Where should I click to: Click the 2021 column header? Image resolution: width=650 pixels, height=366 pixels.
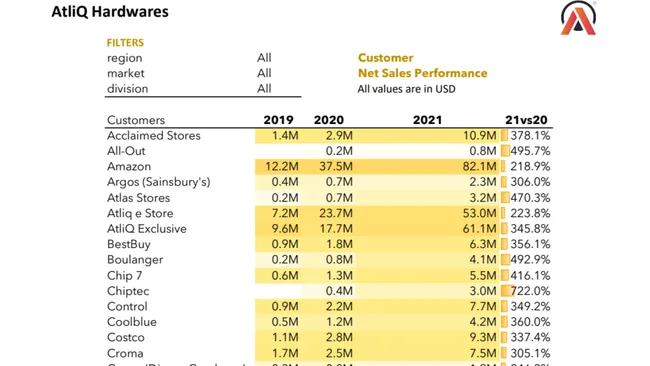(427, 120)
